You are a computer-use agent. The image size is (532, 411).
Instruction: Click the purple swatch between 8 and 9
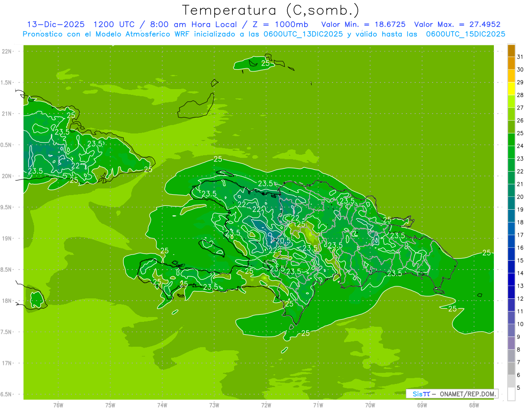tap(511, 343)
